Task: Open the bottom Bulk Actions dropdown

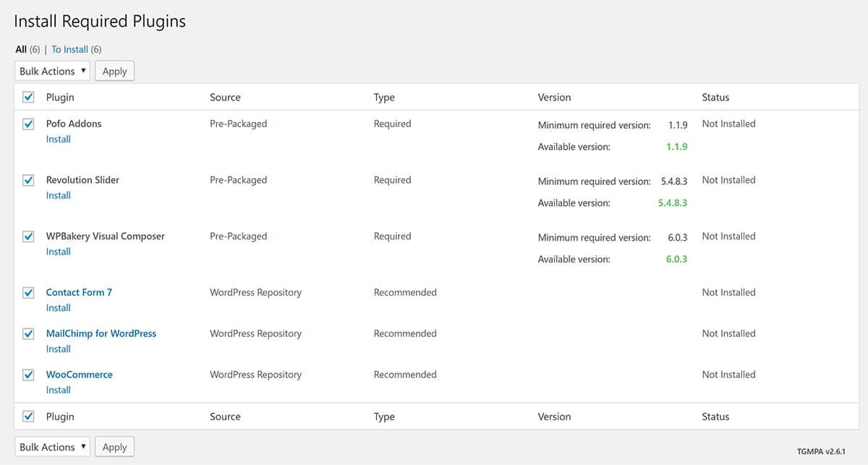Action: point(51,447)
